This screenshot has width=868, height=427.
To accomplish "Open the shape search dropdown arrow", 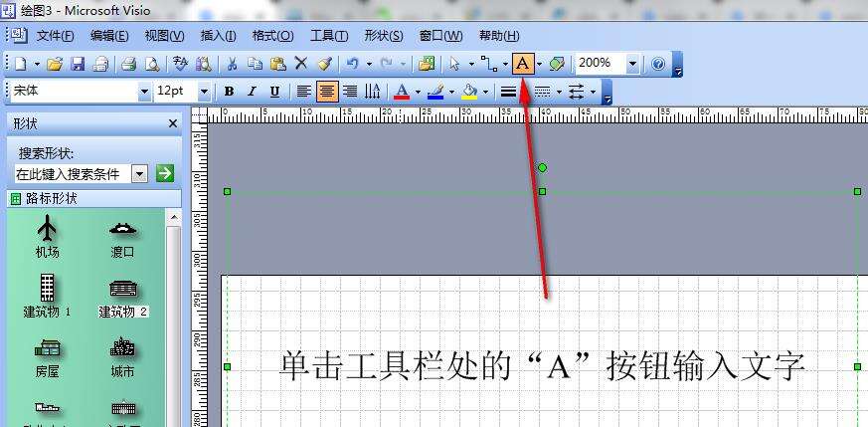I will coord(140,175).
